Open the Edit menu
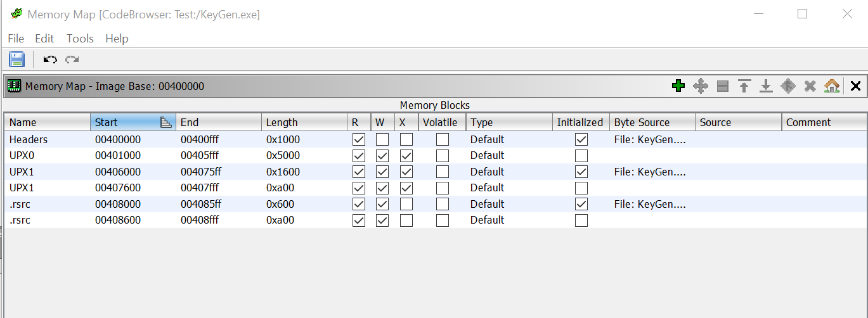 pyautogui.click(x=44, y=39)
